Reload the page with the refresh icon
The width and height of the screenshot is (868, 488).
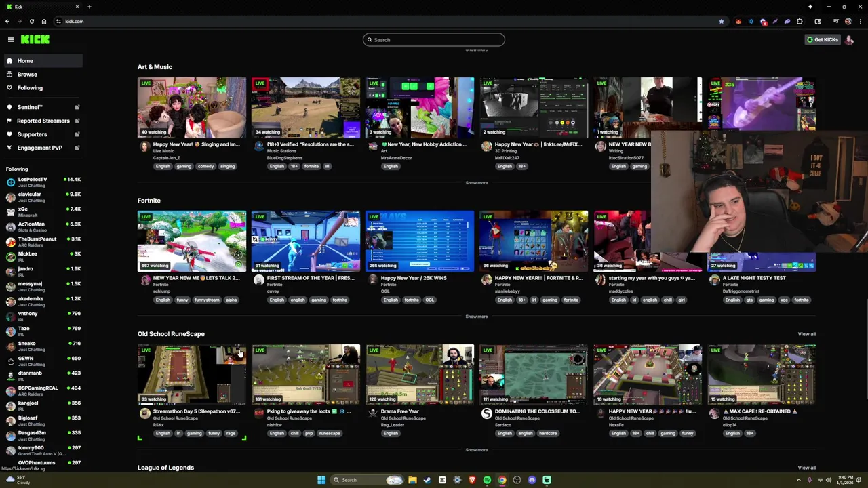tap(31, 21)
